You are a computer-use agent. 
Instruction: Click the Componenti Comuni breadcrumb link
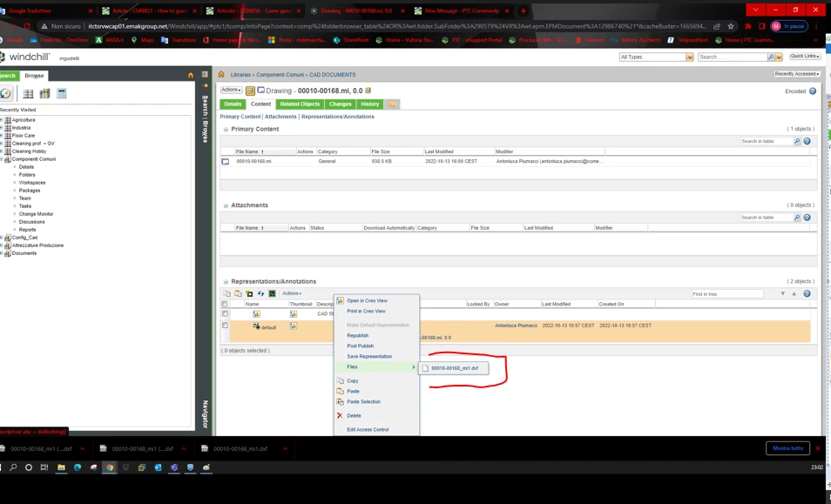tap(280, 75)
